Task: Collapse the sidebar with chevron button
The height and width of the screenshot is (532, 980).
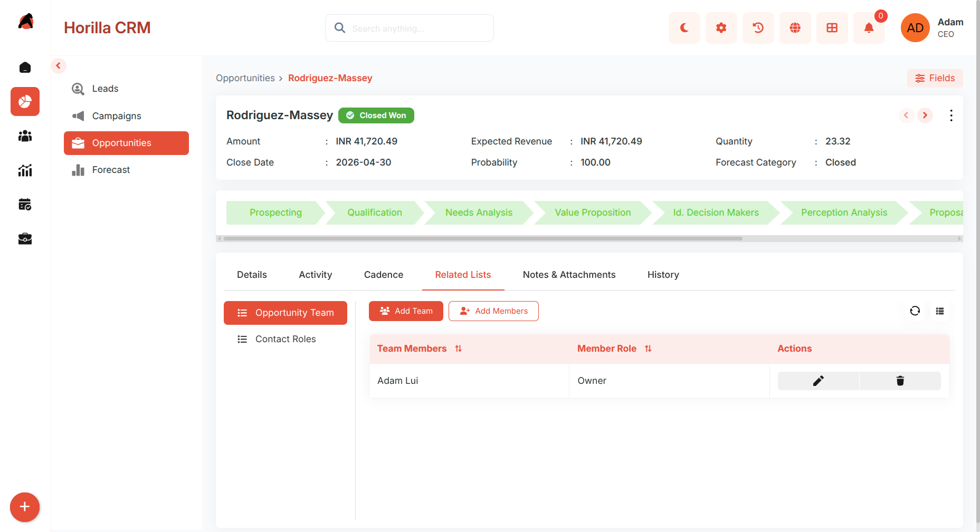Action: (59, 66)
